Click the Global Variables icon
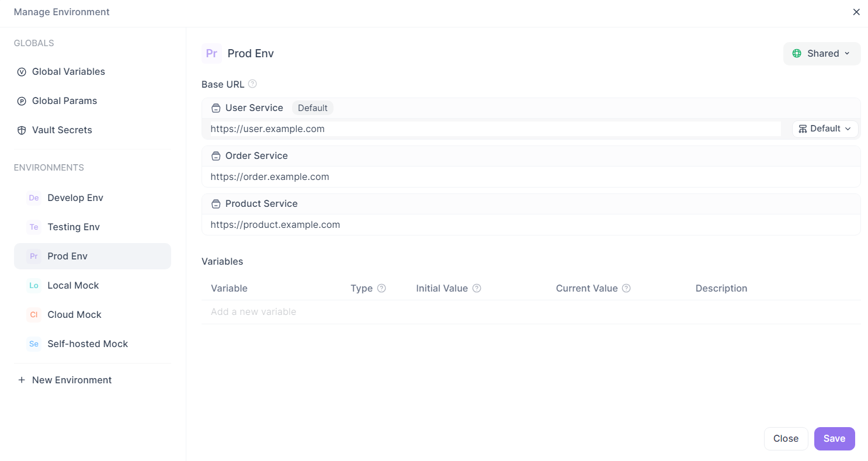The image size is (868, 461). pos(22,72)
